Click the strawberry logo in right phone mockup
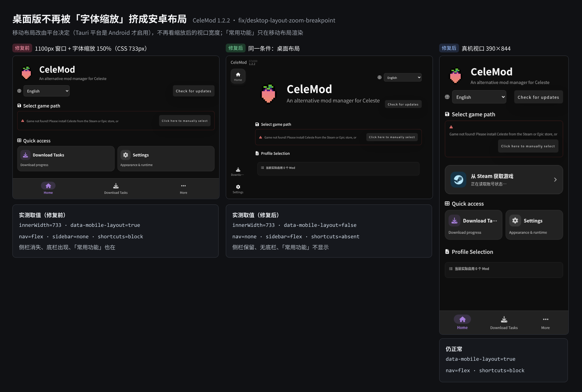Viewport: 582px width, 392px height. [455, 76]
